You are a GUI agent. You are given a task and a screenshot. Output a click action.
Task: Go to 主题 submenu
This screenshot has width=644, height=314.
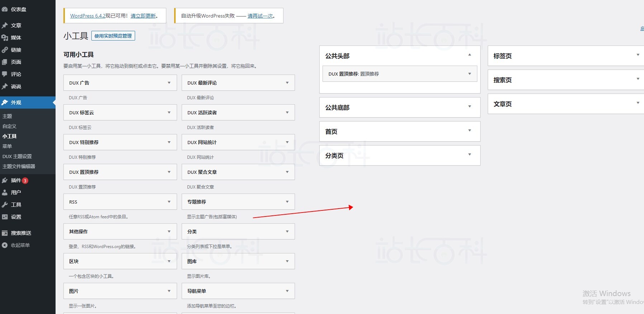(x=7, y=116)
